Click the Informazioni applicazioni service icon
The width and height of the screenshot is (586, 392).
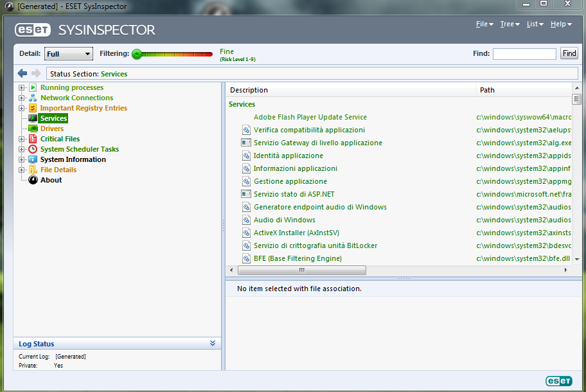pos(246,168)
